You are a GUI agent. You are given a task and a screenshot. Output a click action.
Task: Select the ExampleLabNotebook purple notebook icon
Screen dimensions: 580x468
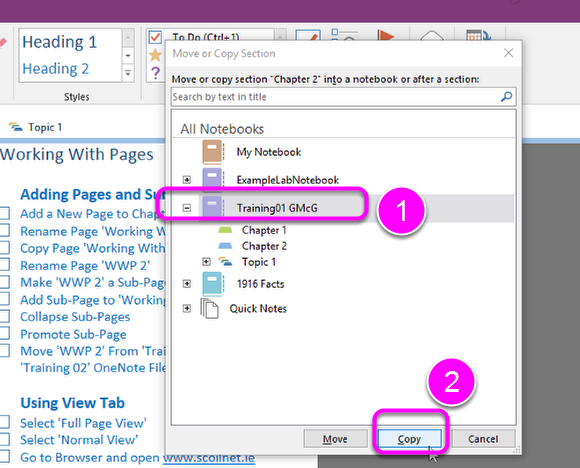[213, 179]
